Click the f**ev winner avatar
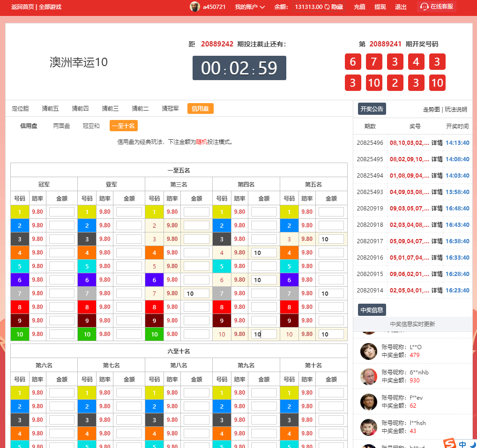This screenshot has height=448, width=477. tap(369, 402)
